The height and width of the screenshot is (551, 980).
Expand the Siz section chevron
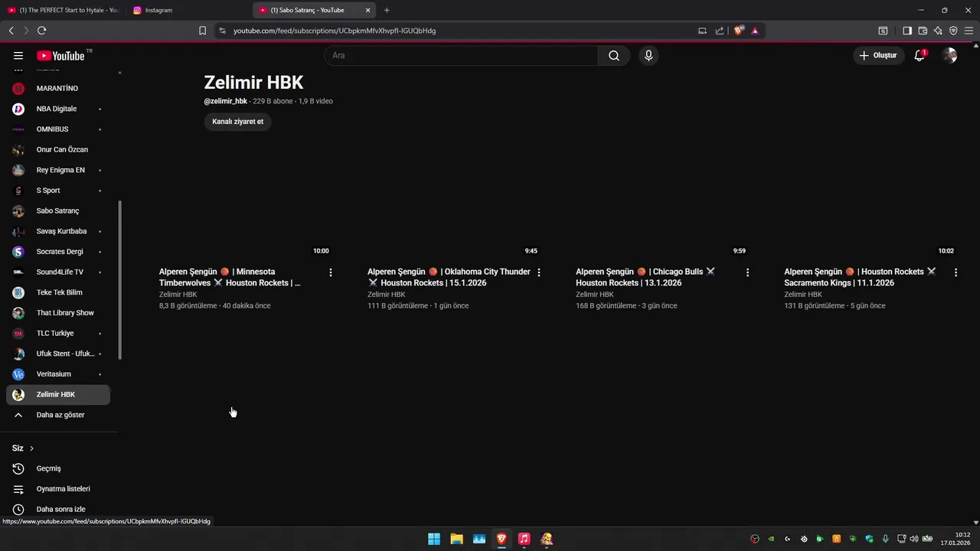coord(31,448)
